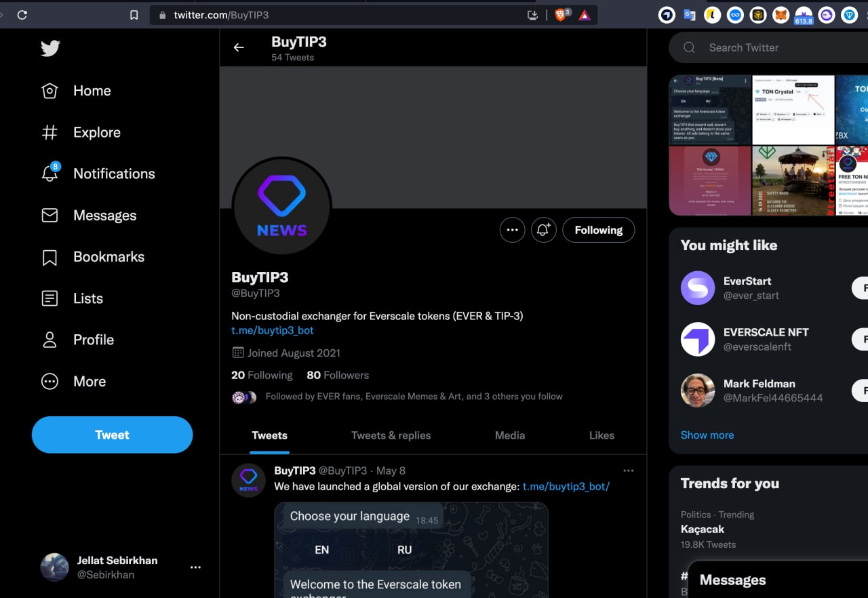
Task: Switch to the Media tab
Action: 509,435
